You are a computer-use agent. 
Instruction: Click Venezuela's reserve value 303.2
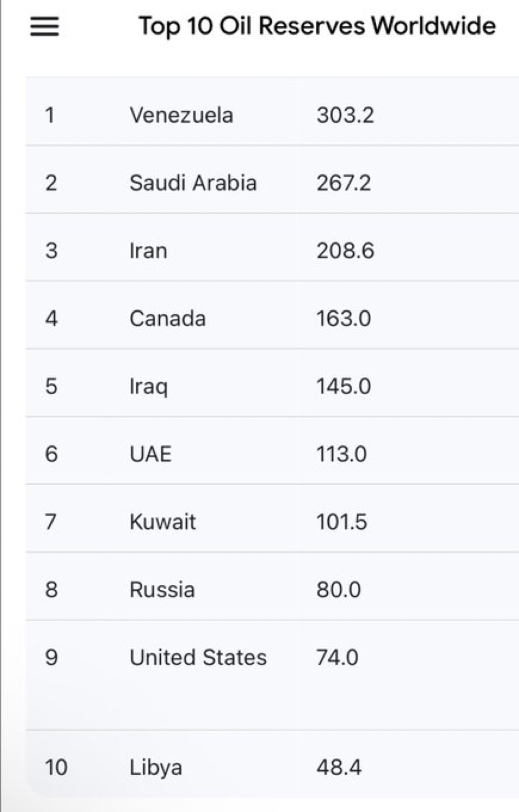pyautogui.click(x=345, y=115)
